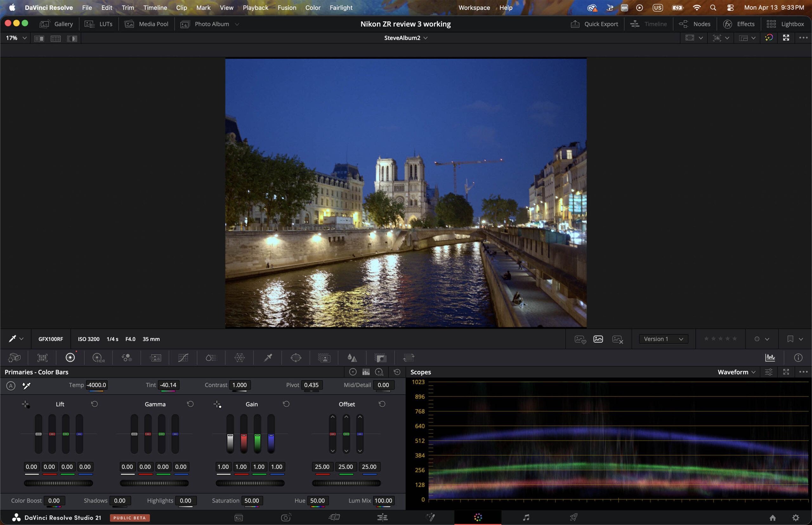Open the Deliver page rocket icon
Viewport: 812px width, 525px height.
pos(574,517)
